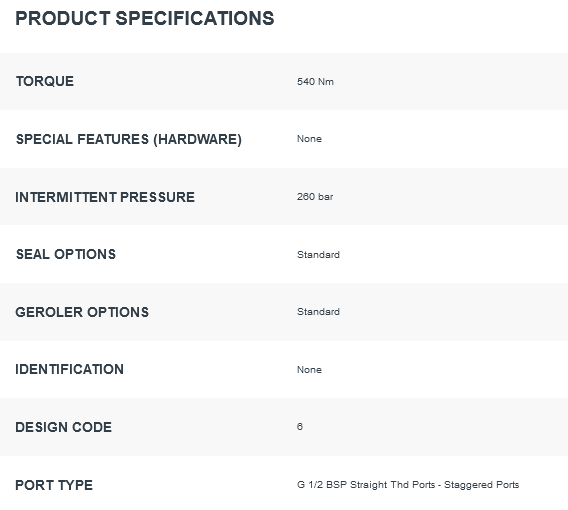Click the G 1/2 BSP port type value
This screenshot has width=568, height=510.
coord(408,485)
